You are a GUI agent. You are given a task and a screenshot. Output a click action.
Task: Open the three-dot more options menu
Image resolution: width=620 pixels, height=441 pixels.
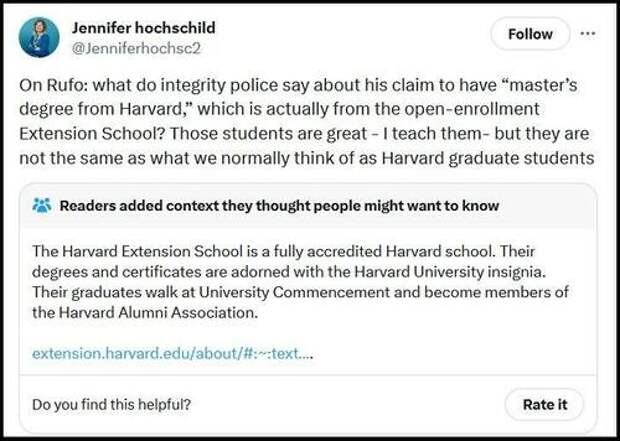pos(588,34)
